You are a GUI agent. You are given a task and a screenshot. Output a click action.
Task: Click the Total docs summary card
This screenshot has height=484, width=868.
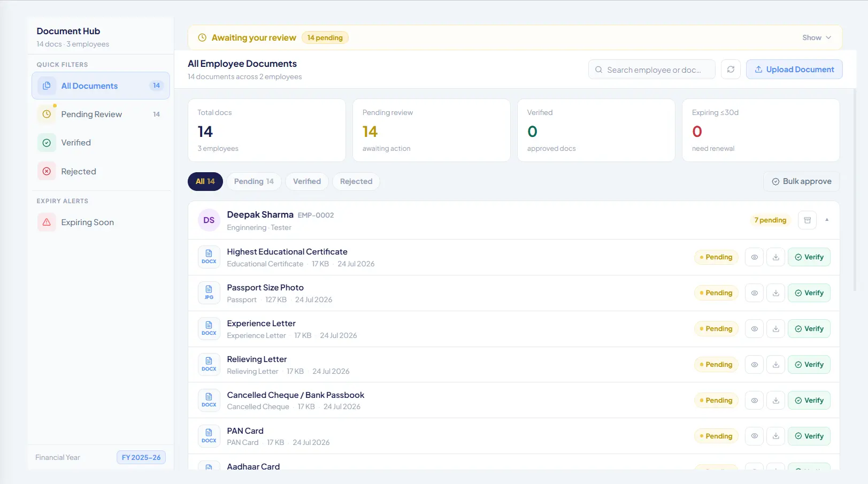pos(267,130)
